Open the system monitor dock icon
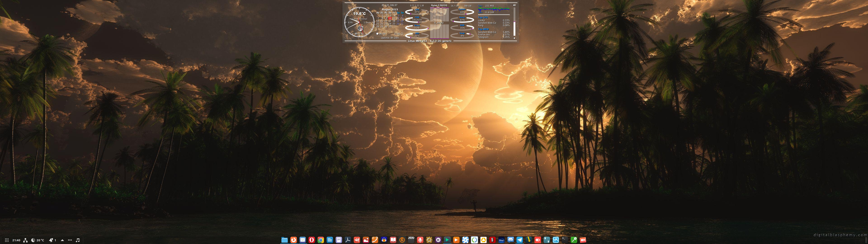868x244 pixels. click(556, 240)
